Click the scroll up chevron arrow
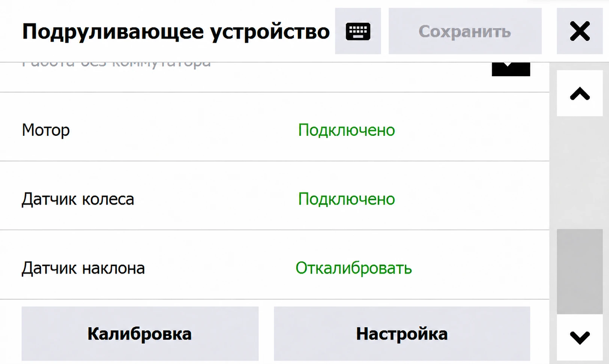Viewport: 609px width, 364px height. [x=580, y=93]
